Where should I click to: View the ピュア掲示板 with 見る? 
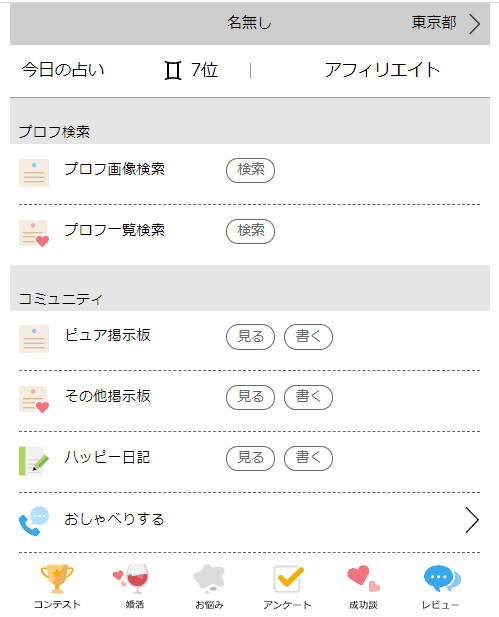(x=250, y=337)
